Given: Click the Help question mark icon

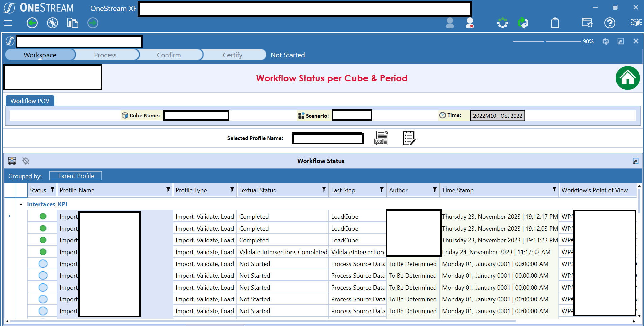Looking at the screenshot, I should [610, 23].
